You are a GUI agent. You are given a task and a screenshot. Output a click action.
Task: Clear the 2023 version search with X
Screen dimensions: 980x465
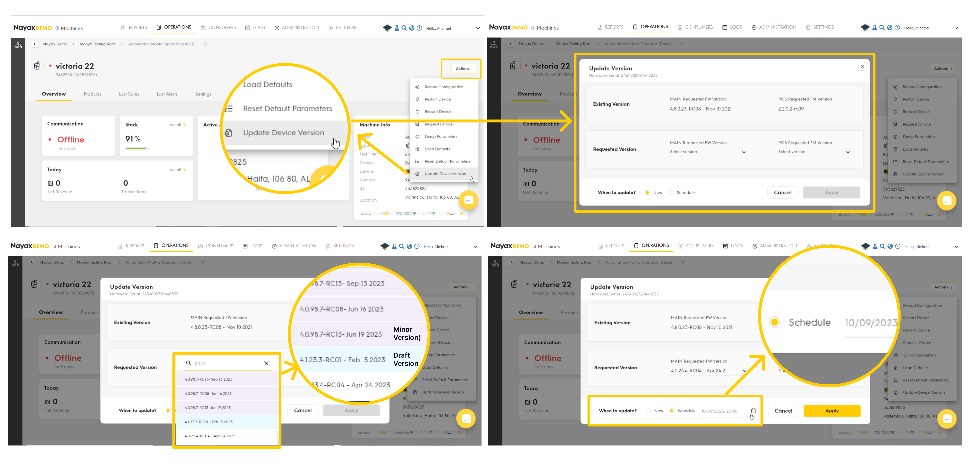point(266,363)
